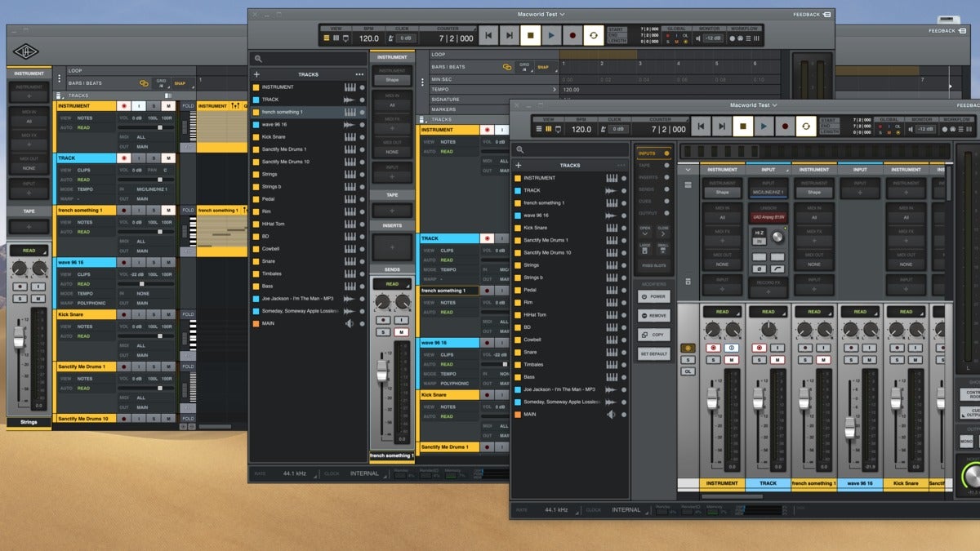
Task: Record-arm the INSTRUMENT channel in front mixer
Action: (713, 348)
